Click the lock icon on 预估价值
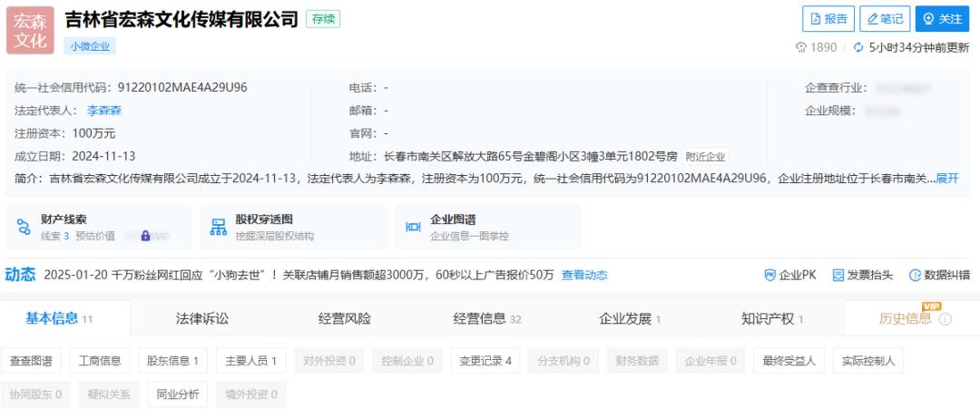The width and height of the screenshot is (980, 418). click(x=145, y=236)
